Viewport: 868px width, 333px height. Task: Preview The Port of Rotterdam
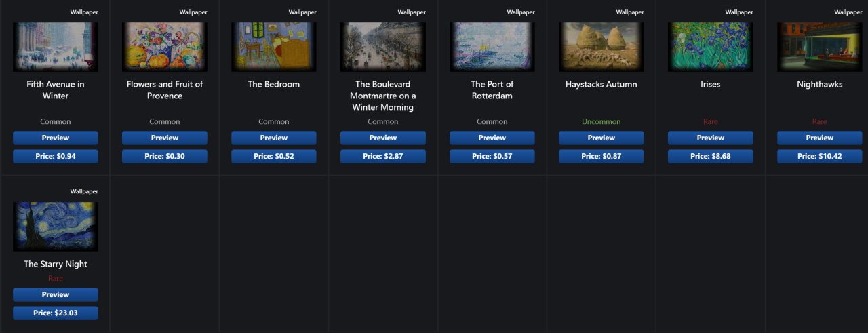492,138
